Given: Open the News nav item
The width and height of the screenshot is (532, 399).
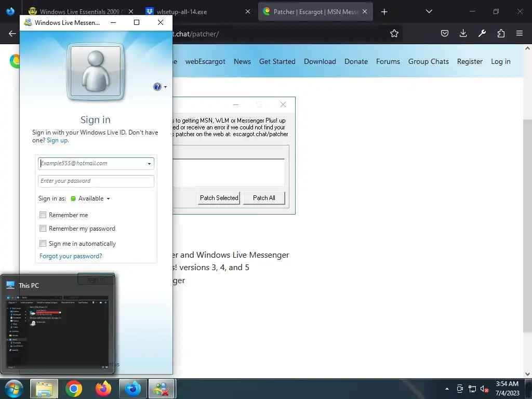Looking at the screenshot, I should click(242, 61).
